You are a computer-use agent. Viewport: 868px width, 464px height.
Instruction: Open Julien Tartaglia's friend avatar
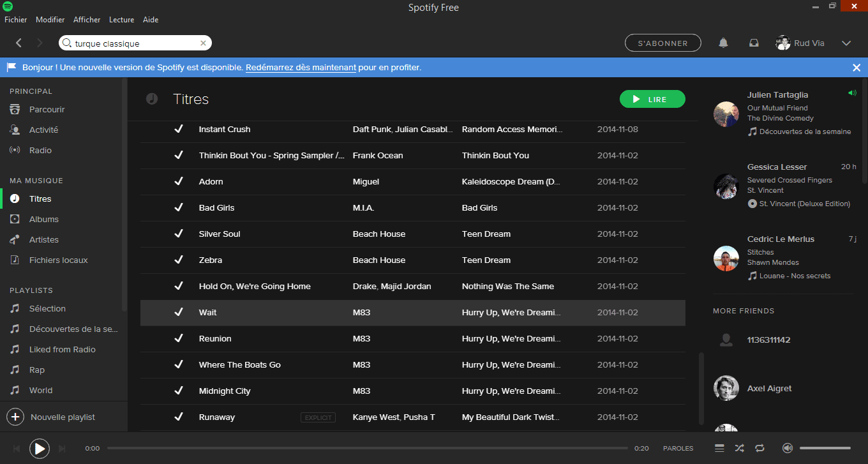(x=726, y=114)
